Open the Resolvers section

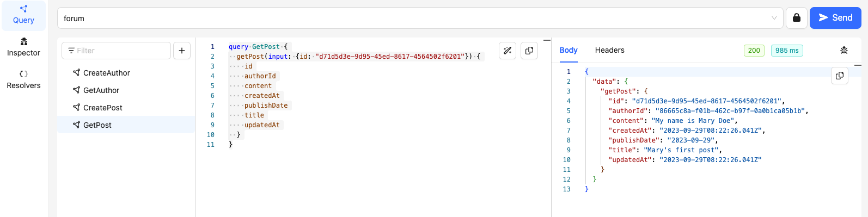(x=23, y=80)
